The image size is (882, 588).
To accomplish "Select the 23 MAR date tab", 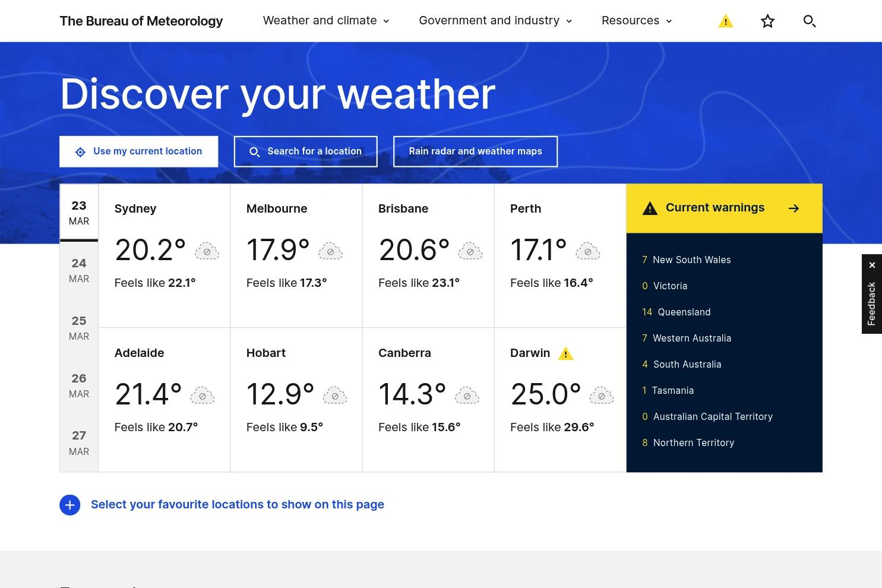I will point(79,213).
